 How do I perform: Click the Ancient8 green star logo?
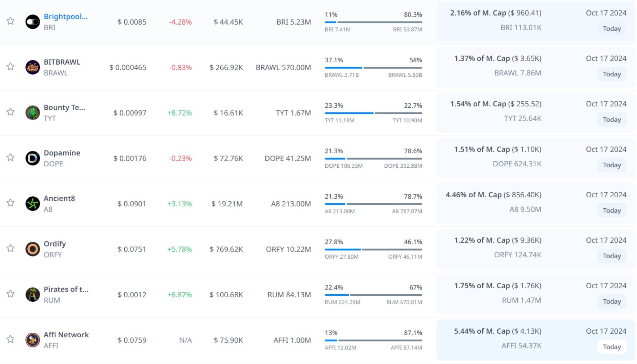[x=33, y=204]
